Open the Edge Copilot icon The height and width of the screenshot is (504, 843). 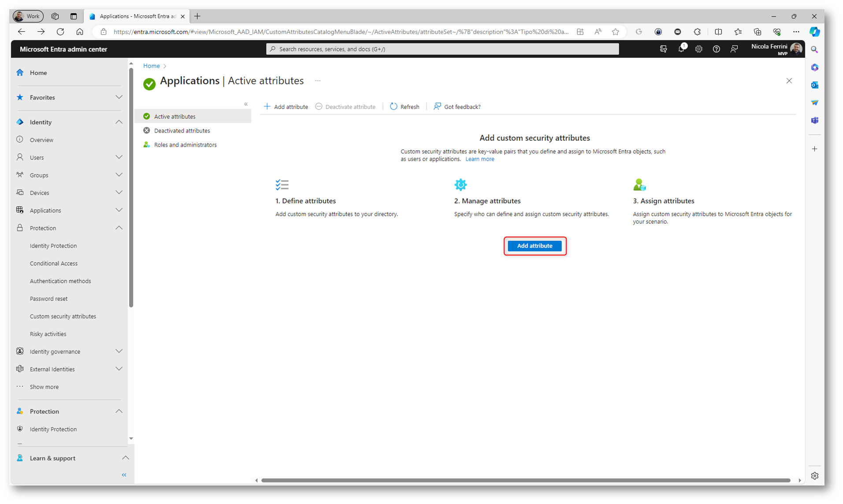(x=815, y=32)
